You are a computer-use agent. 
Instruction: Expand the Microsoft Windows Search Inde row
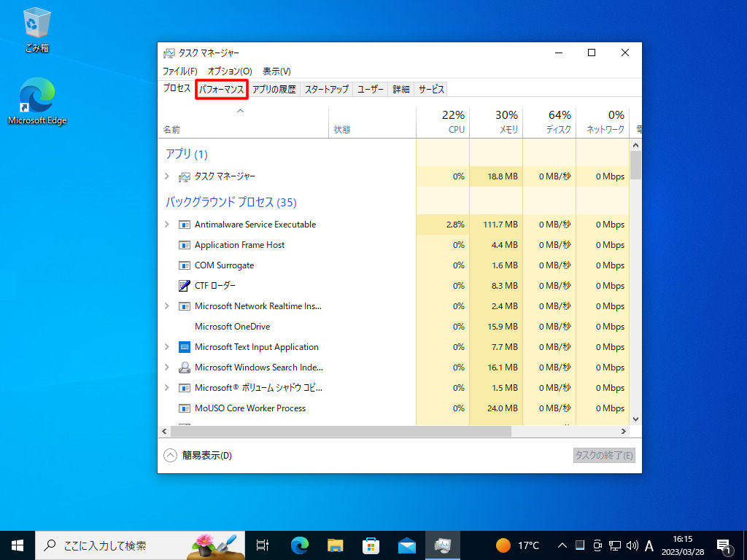167,367
